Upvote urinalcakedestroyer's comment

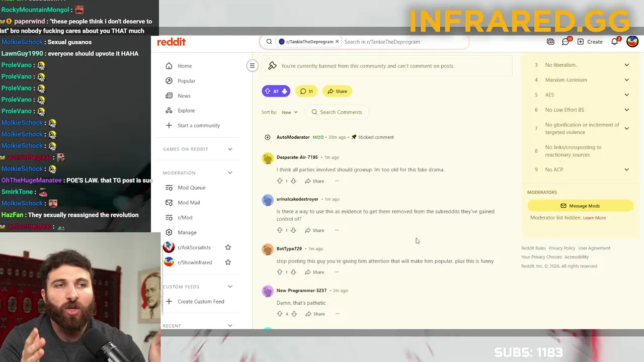(280, 230)
